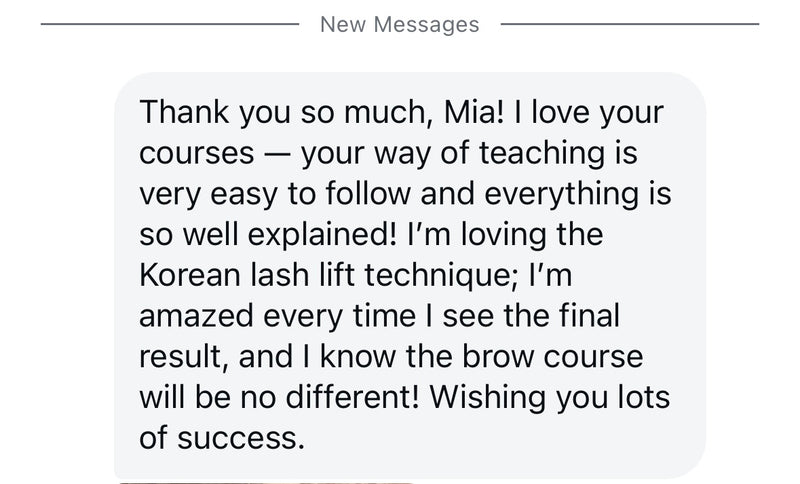800x484 pixels.
Task: Click the divider line right of New Messages
Action: pos(628,24)
